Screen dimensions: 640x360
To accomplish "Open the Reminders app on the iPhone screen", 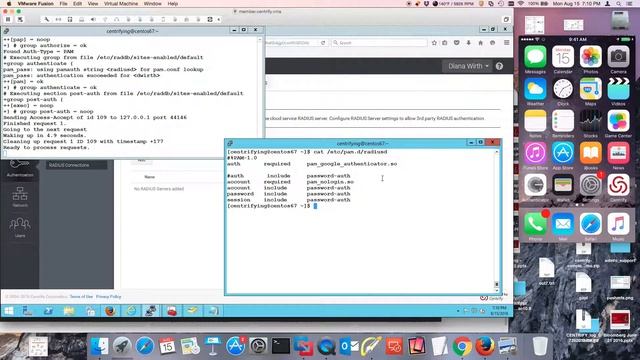I will (x=563, y=121).
